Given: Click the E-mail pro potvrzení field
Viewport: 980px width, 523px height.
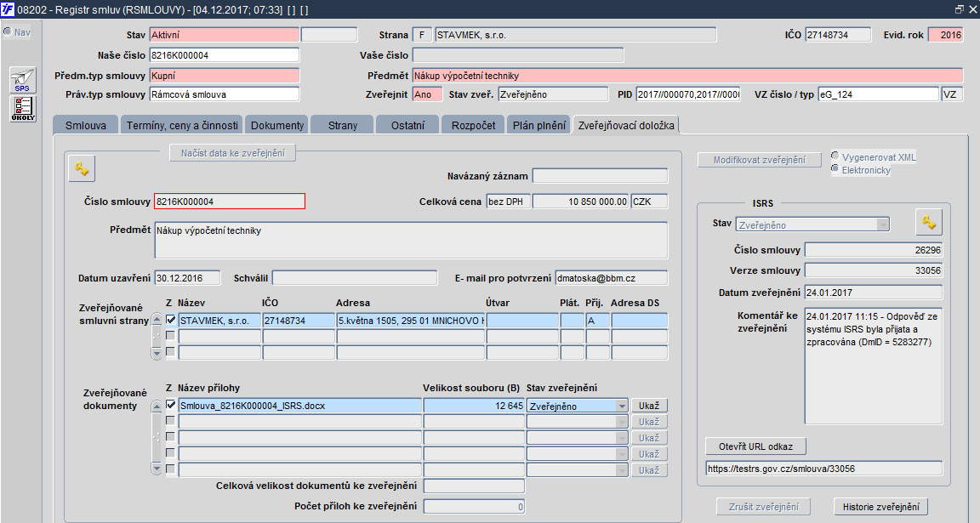Looking at the screenshot, I should tap(611, 278).
